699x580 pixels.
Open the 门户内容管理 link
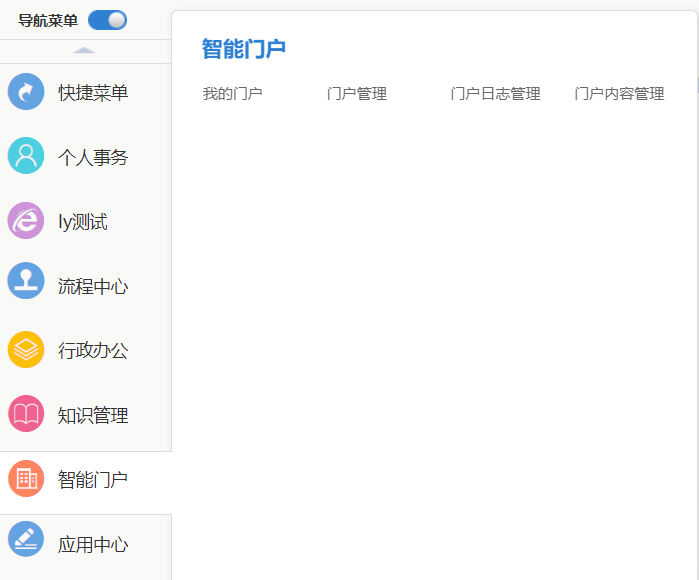pyautogui.click(x=619, y=94)
